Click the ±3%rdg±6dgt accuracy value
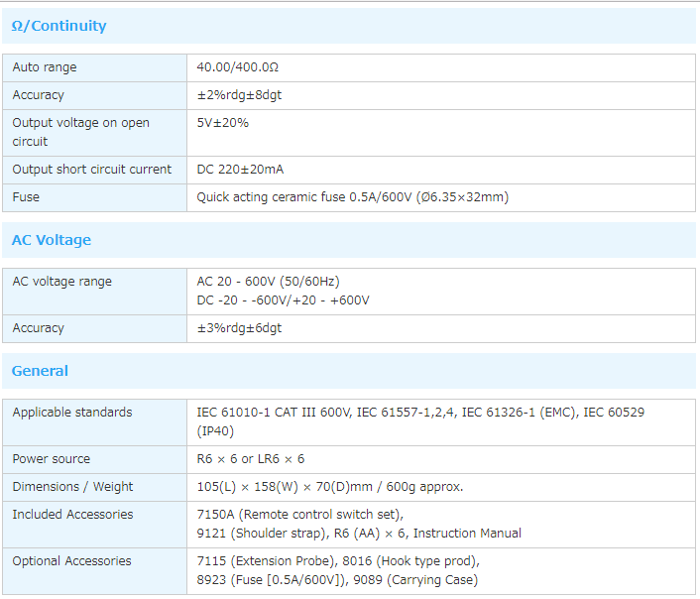The height and width of the screenshot is (599, 700). click(239, 328)
